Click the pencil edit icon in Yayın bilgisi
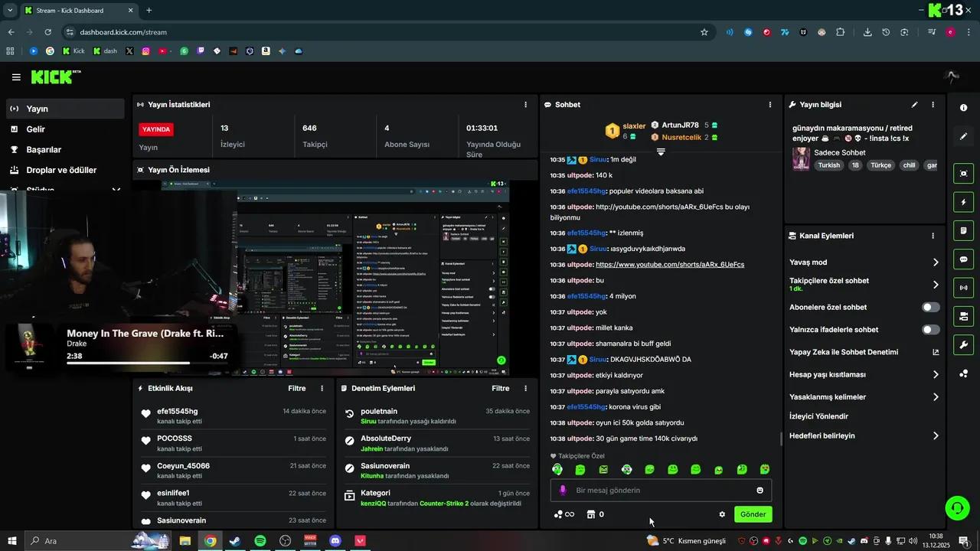 click(x=914, y=105)
